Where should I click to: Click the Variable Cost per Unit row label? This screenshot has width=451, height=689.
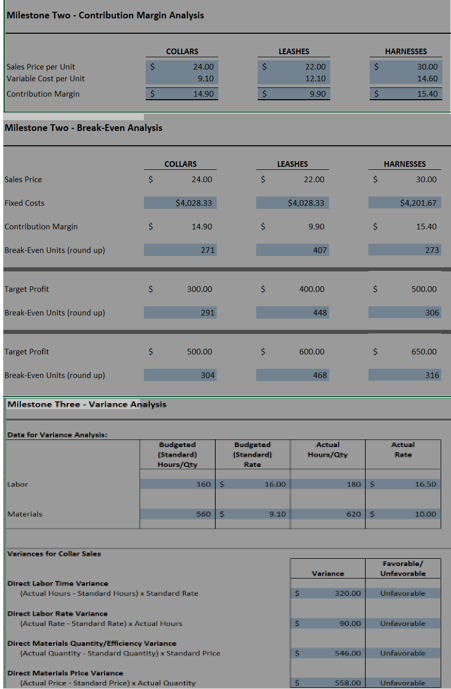point(45,79)
